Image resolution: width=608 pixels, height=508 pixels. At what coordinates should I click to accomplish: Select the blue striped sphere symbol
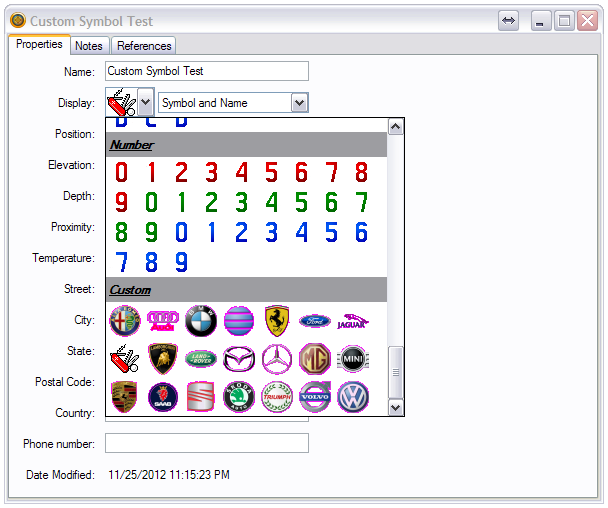(x=239, y=321)
